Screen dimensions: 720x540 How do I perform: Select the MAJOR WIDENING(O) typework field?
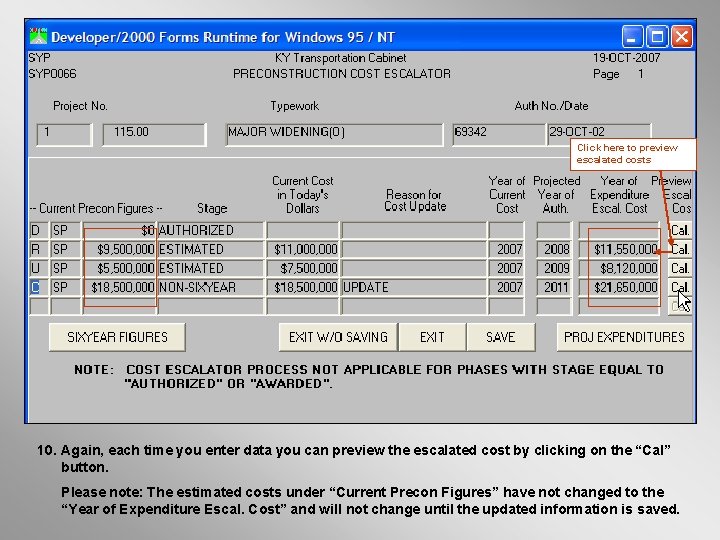point(334,134)
